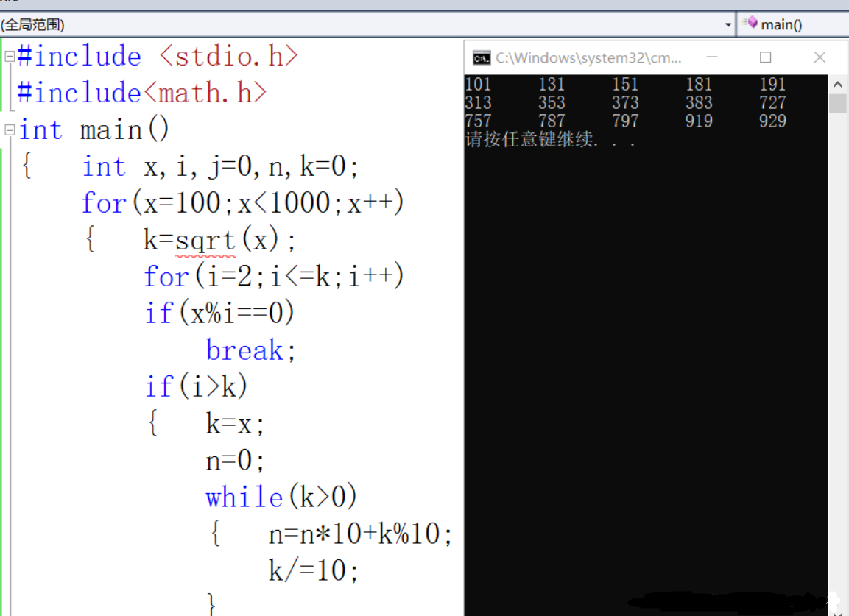Click the main() purple method icon

coord(751,22)
